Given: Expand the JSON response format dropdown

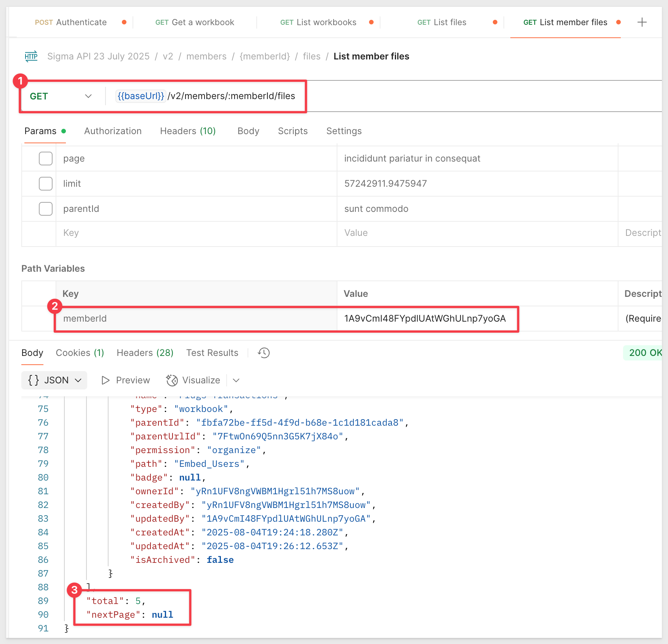Looking at the screenshot, I should click(x=78, y=380).
